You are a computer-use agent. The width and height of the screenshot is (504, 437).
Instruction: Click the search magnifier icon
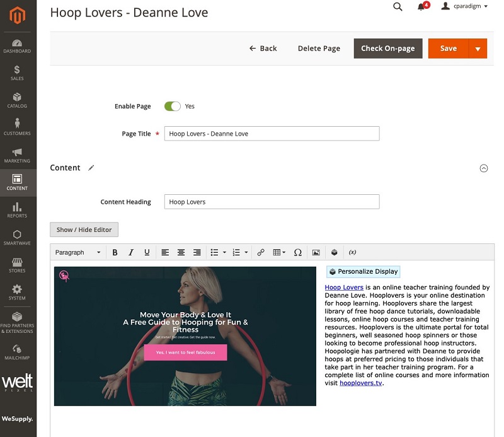coord(398,6)
